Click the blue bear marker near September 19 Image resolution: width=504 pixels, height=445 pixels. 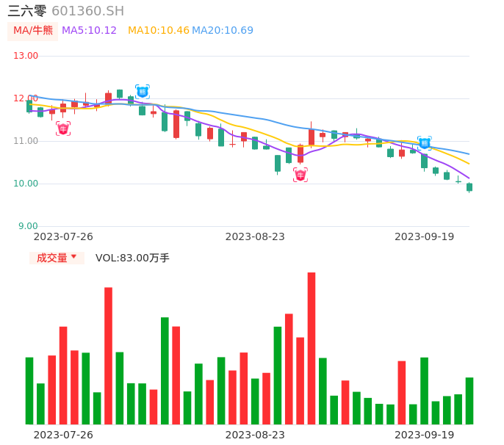[x=424, y=143]
